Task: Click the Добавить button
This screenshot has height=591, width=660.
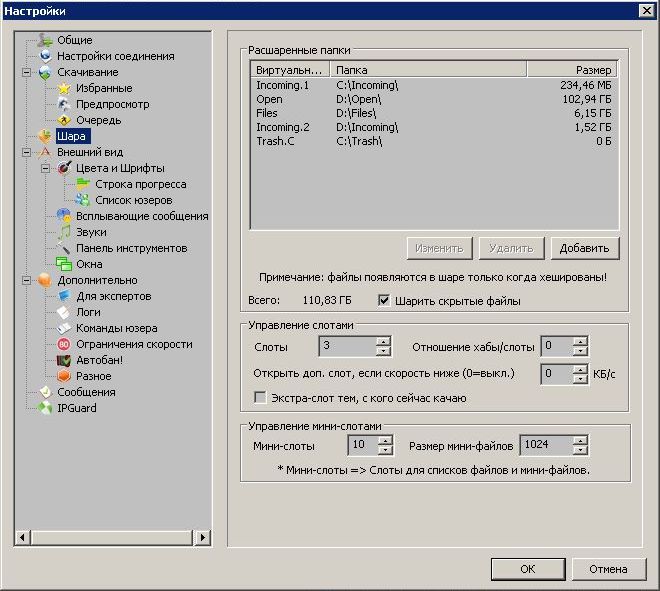Action: click(585, 248)
